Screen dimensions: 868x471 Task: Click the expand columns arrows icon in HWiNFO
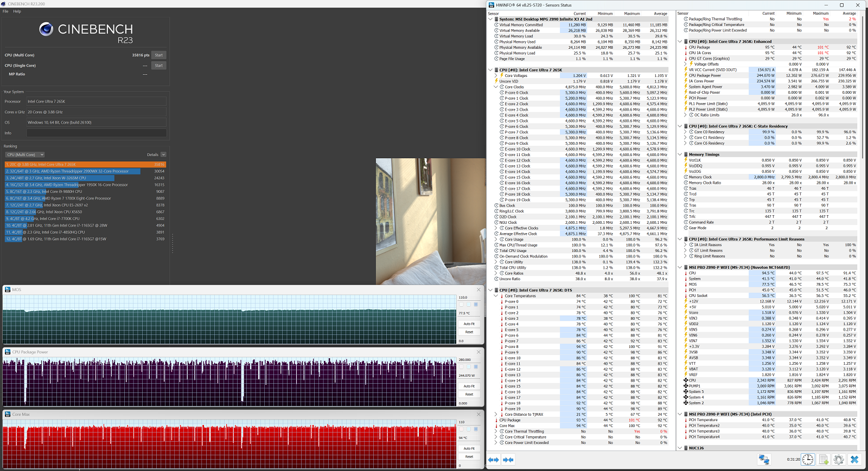494,460
